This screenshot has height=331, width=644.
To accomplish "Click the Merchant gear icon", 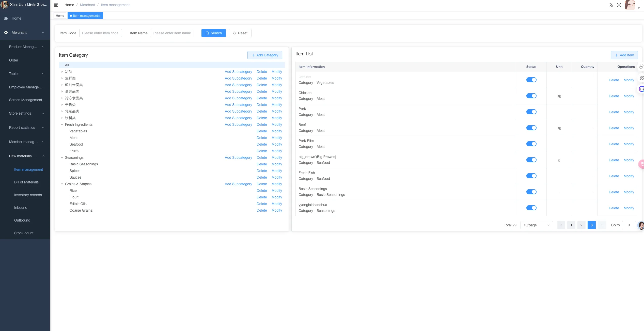I will 6,33.
